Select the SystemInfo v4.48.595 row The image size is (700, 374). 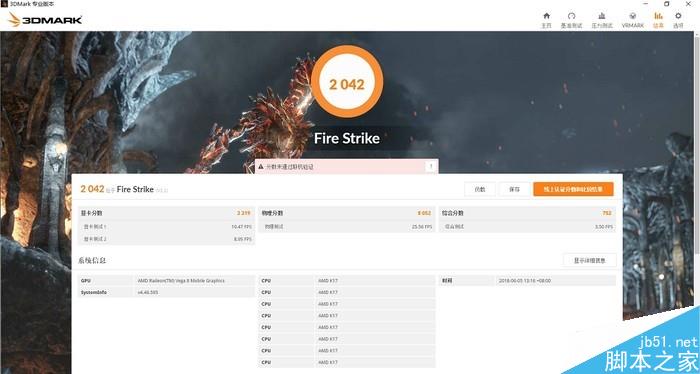tap(166, 292)
